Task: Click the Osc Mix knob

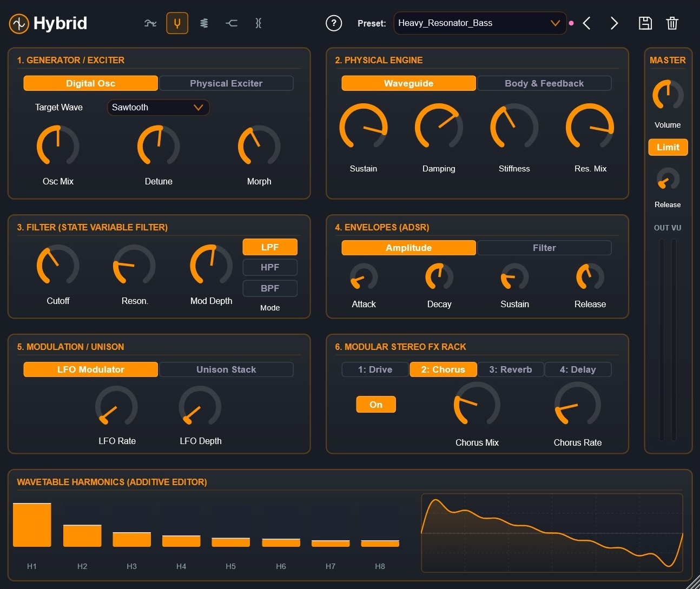Action: click(x=58, y=146)
